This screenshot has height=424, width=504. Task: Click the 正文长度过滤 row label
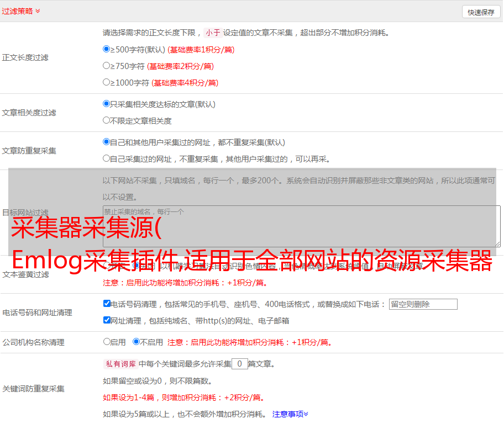[x=25, y=57]
